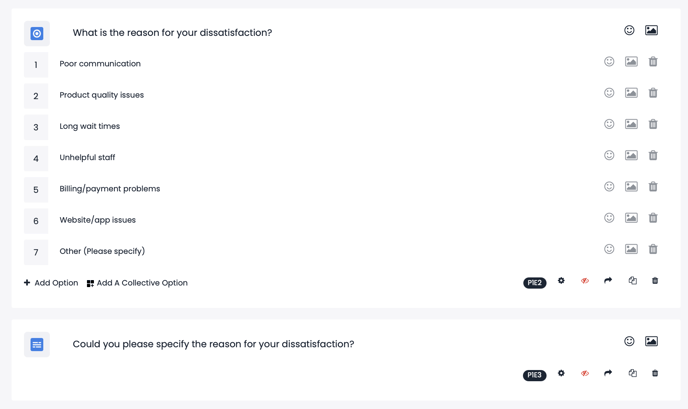Viewport: 688px width, 409px height.
Task: Add image to 'Product quality issues' option
Action: pyautogui.click(x=631, y=93)
